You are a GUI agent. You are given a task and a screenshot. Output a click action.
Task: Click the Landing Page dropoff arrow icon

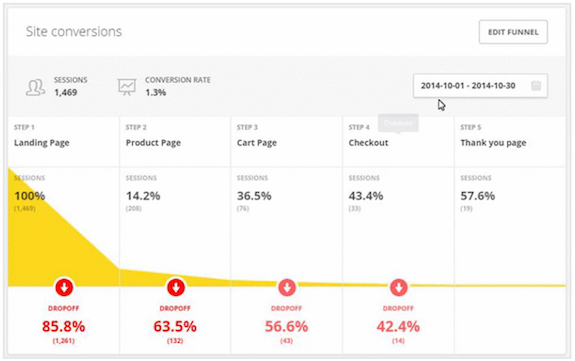click(64, 287)
